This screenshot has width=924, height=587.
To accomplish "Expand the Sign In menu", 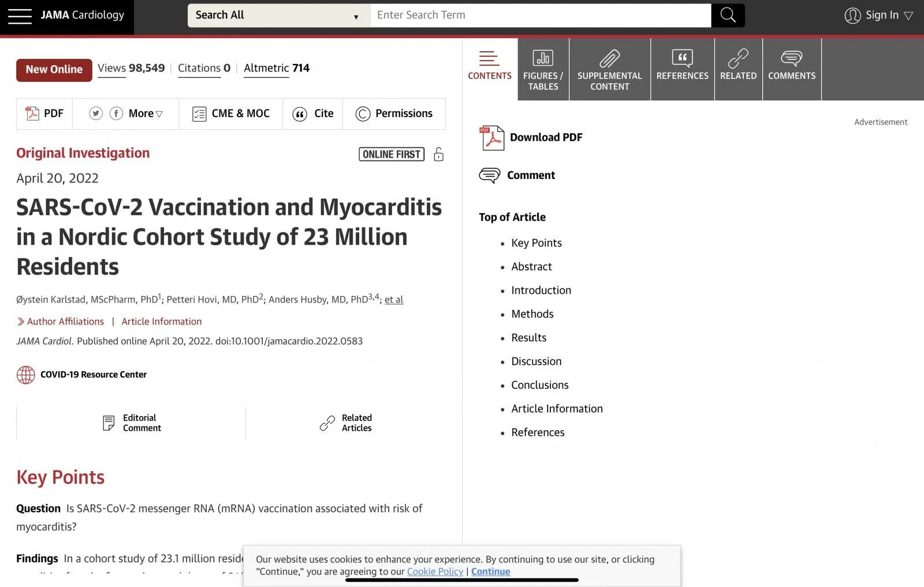I will coord(878,16).
